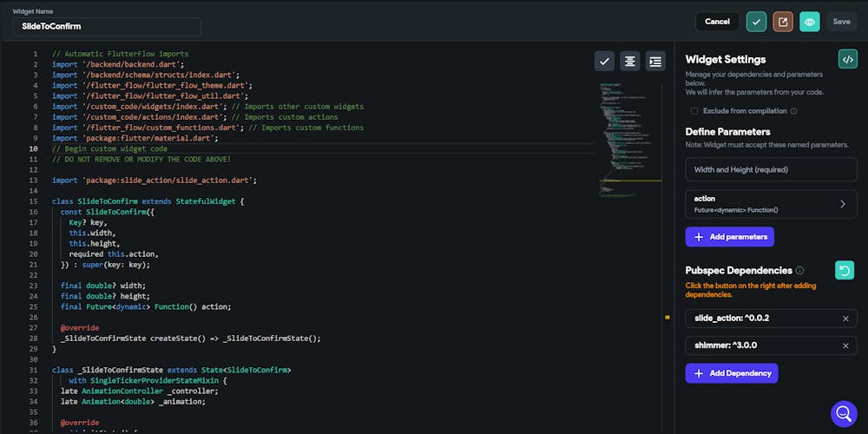The image size is (868, 434).
Task: Enable Exclude from compilation checkbox
Action: click(694, 111)
